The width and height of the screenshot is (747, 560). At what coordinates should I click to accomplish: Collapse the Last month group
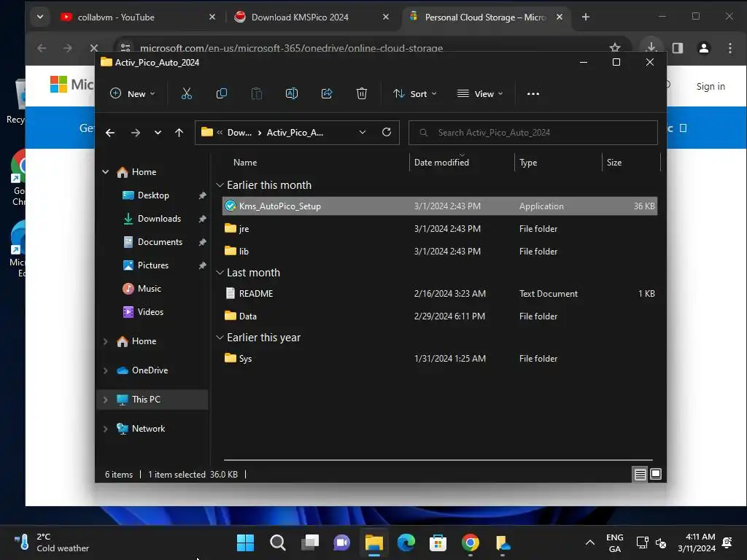(220, 273)
